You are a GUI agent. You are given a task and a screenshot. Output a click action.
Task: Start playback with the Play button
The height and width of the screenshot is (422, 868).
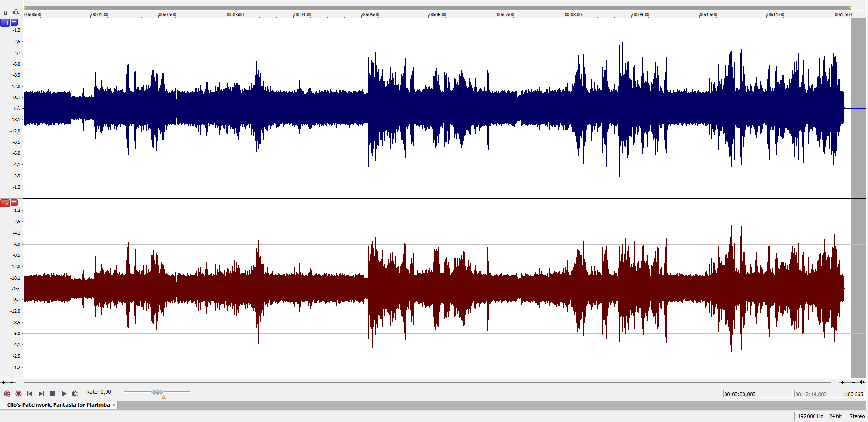64,394
